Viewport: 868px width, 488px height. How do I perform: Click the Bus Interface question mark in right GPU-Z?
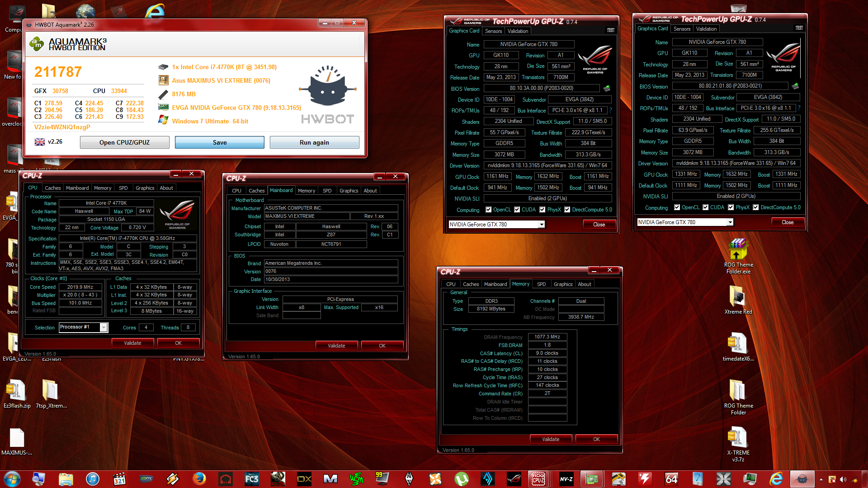pos(799,108)
